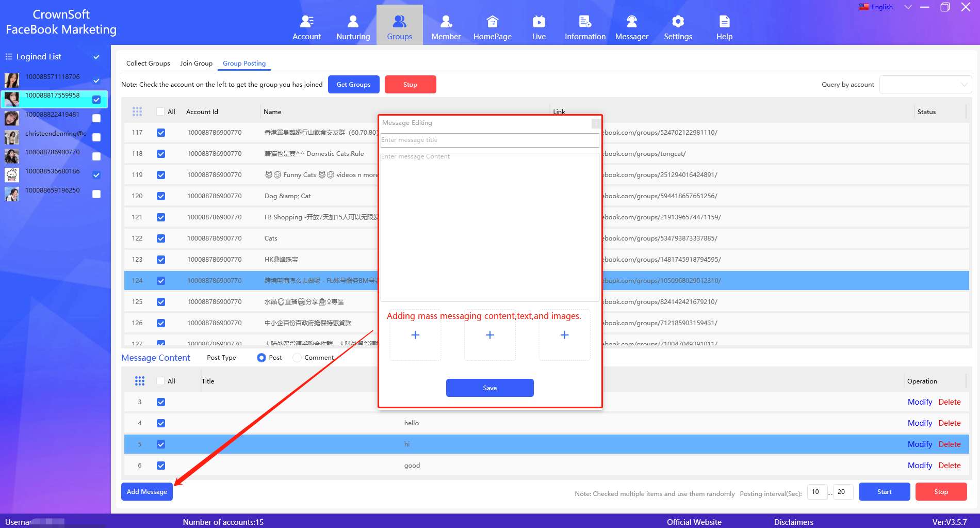The height and width of the screenshot is (528, 980).
Task: Open the Nurturing section icon
Action: pos(353,22)
